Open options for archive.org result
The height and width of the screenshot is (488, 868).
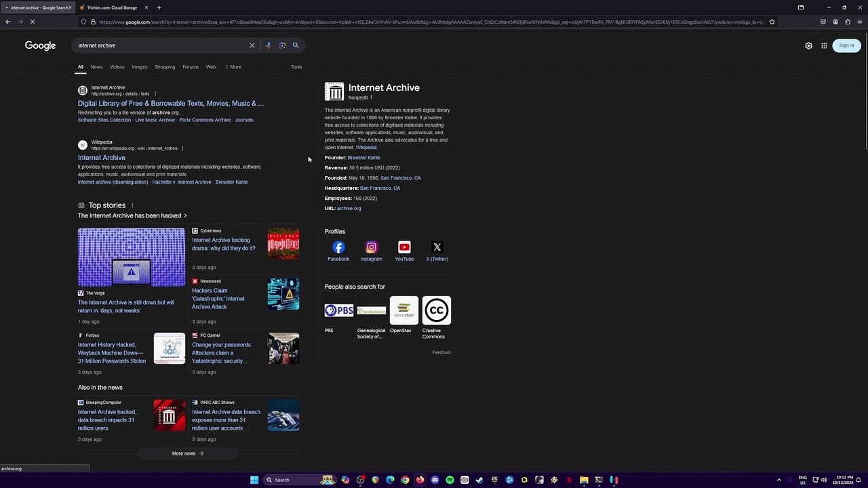click(155, 94)
